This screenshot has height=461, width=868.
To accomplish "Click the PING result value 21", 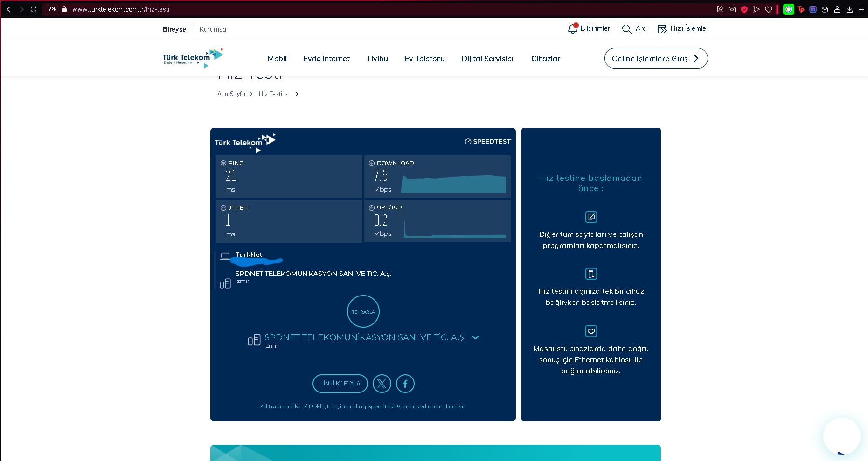I will click(231, 176).
